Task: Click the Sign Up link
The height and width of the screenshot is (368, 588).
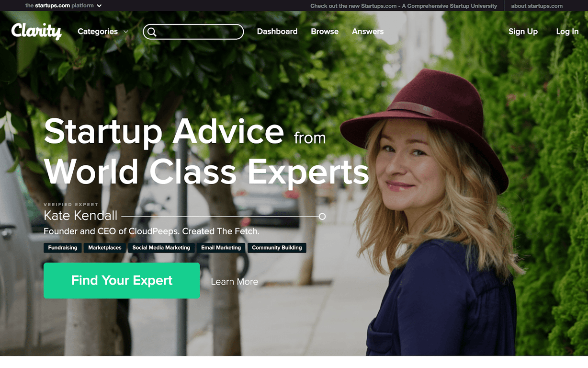Action: (x=523, y=32)
